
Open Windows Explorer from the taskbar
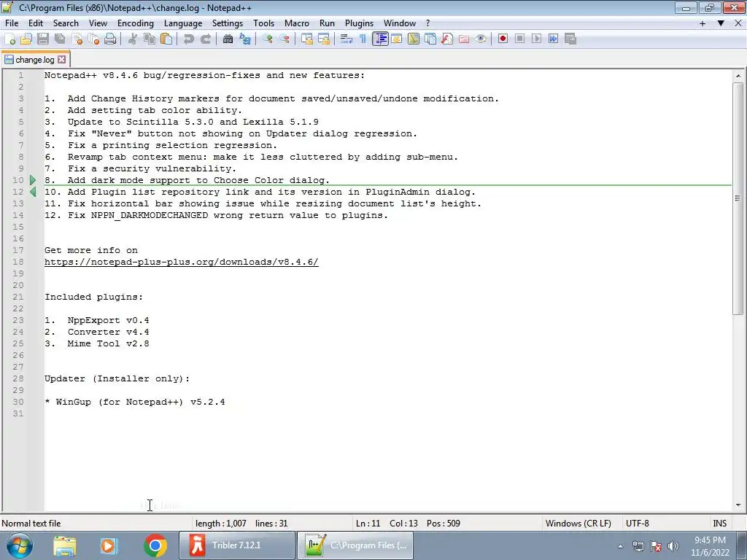64,545
